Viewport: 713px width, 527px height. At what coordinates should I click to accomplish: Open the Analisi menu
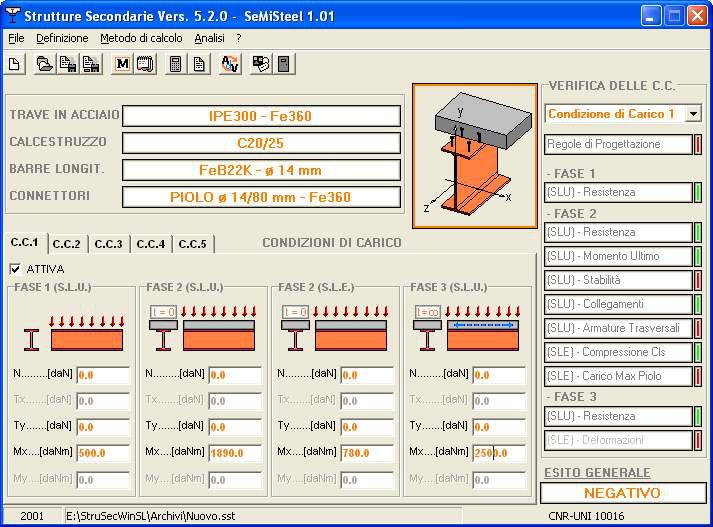pyautogui.click(x=209, y=38)
